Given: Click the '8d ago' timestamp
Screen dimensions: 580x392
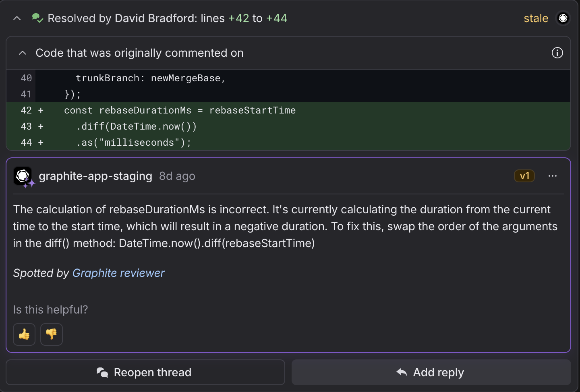Looking at the screenshot, I should (177, 176).
